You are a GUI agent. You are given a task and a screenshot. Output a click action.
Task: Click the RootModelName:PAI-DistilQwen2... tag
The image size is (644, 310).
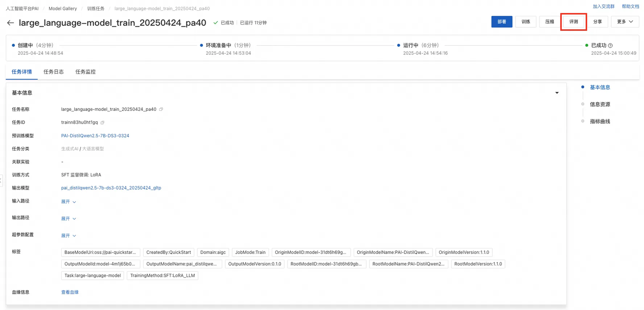409,264
